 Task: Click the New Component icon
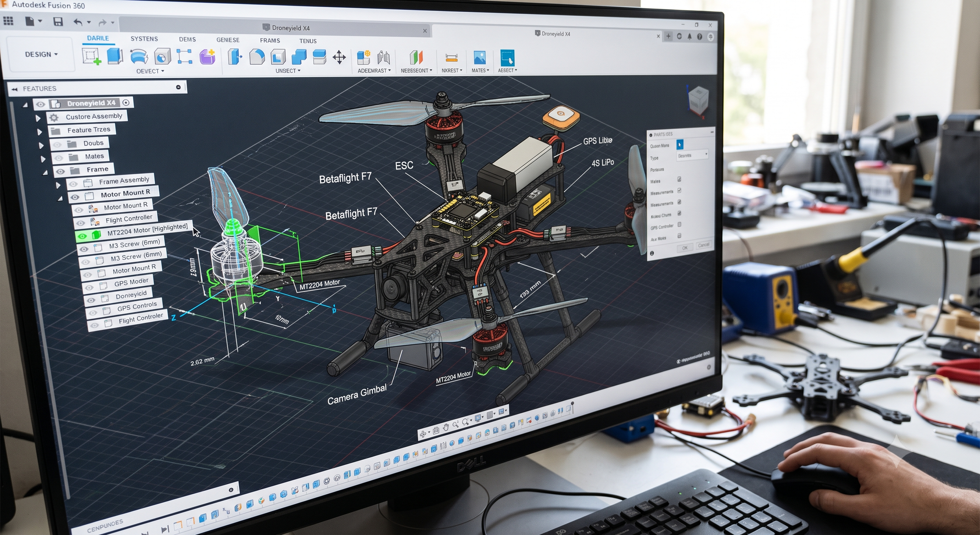364,57
